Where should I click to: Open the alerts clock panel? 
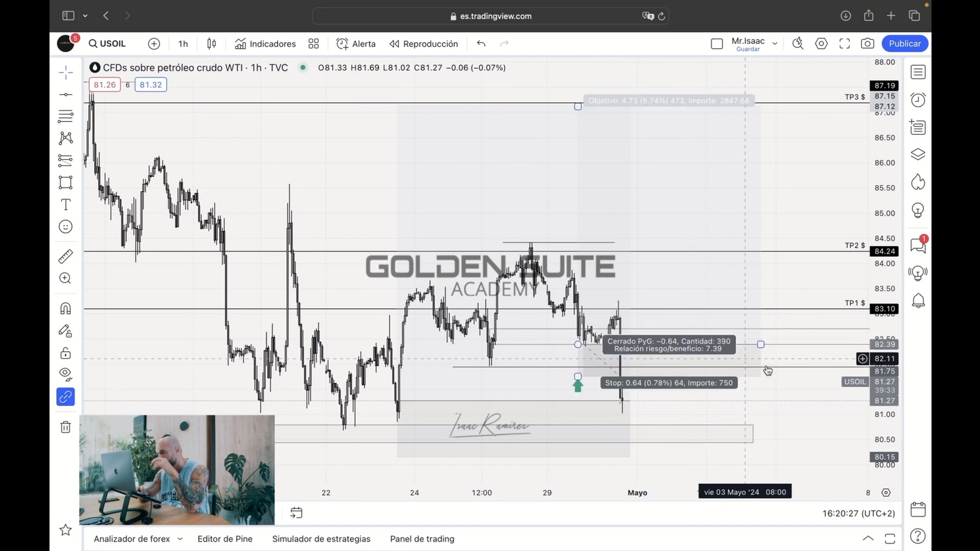918,100
